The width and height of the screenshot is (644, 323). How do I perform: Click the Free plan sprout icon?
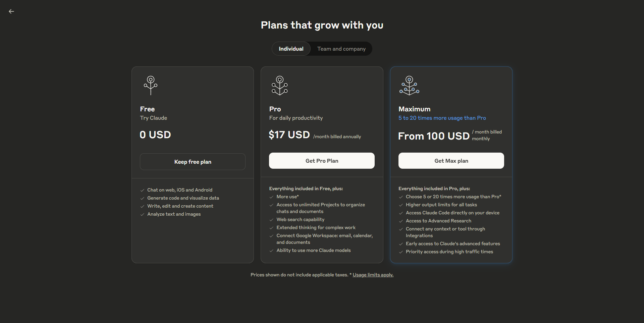pyautogui.click(x=151, y=86)
